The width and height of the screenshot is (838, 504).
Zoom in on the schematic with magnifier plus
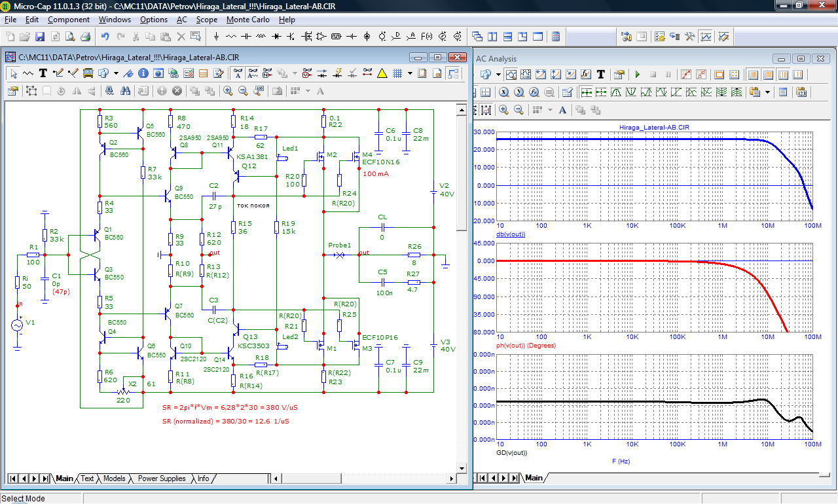coord(228,91)
